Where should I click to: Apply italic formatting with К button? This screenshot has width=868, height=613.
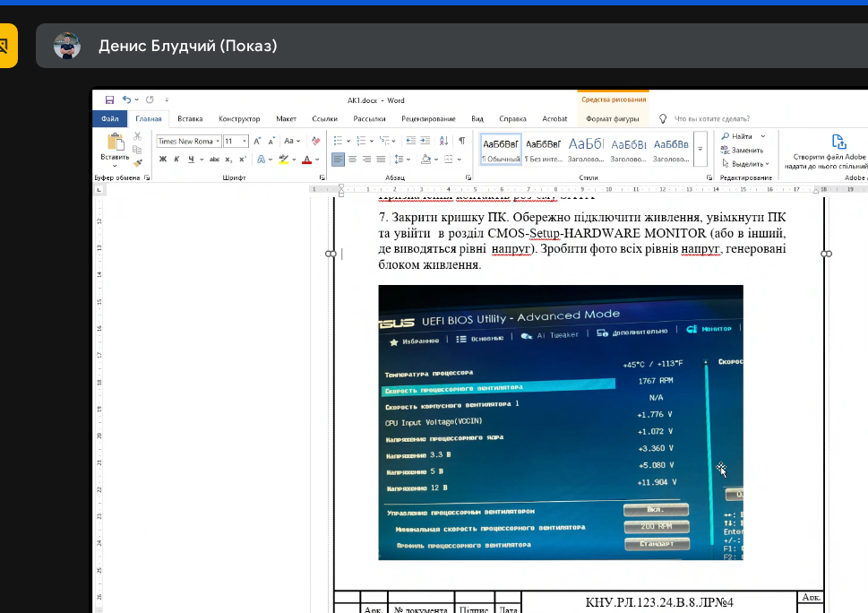176,160
